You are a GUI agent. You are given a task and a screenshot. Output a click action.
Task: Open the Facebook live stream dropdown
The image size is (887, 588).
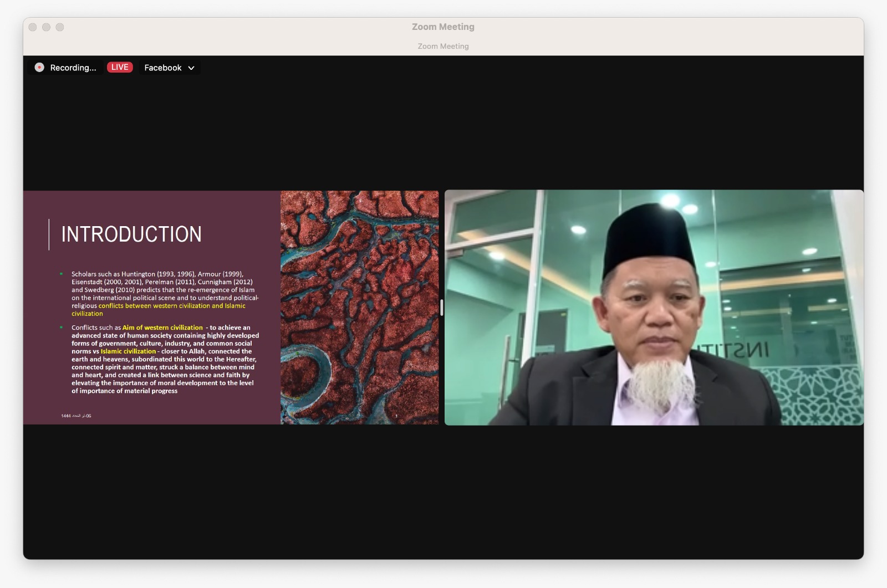point(163,68)
